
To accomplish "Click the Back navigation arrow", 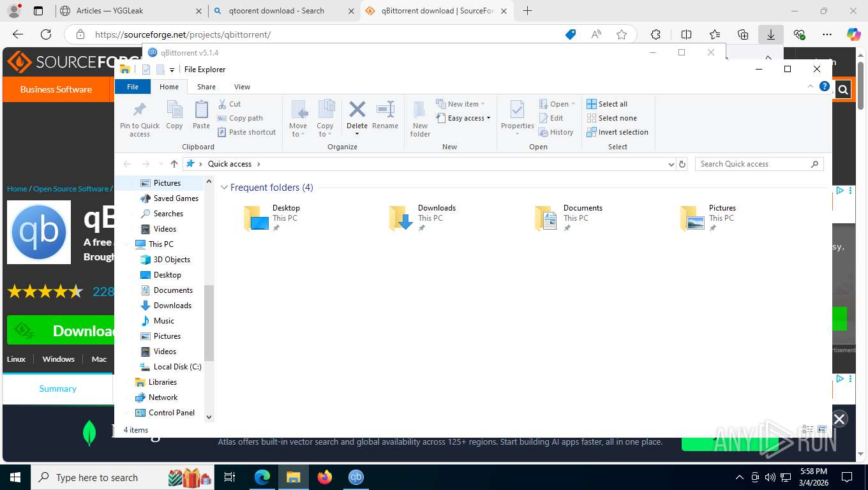I will point(127,164).
